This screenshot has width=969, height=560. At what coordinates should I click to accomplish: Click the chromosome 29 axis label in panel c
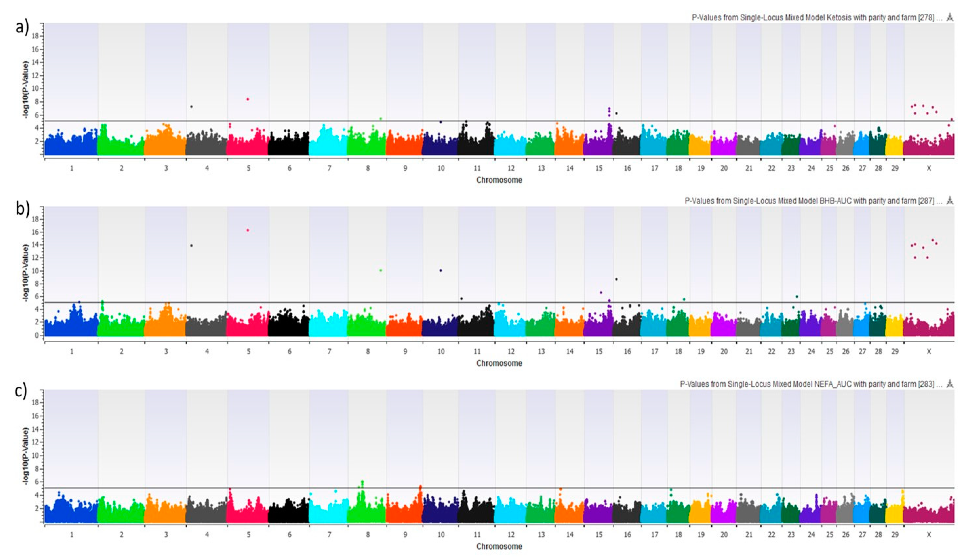[x=895, y=535]
